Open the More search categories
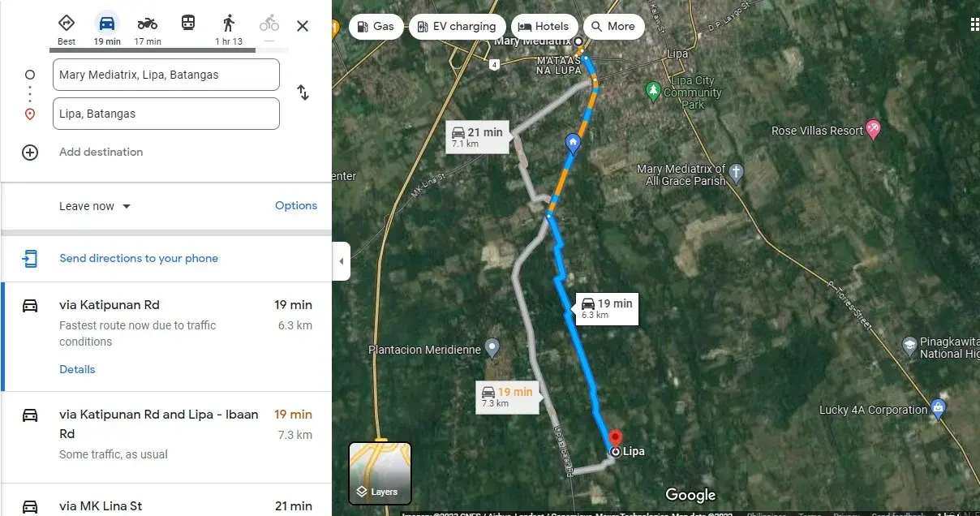 pos(613,27)
